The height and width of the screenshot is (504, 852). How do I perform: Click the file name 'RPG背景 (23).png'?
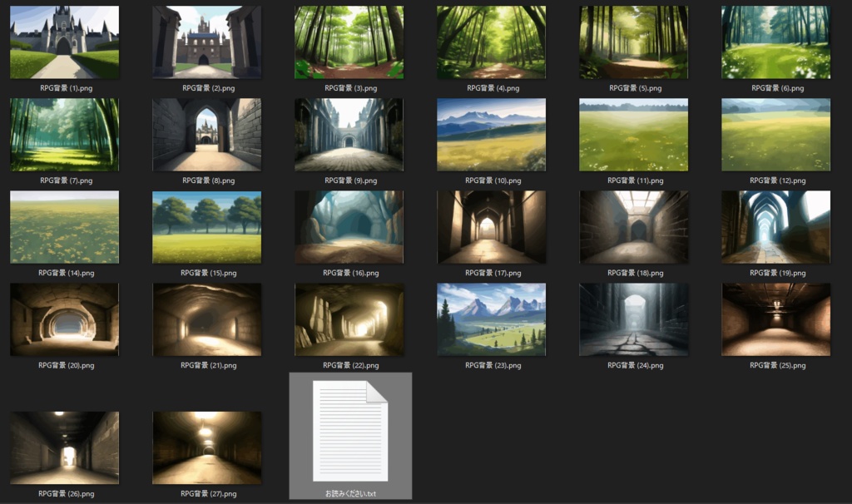point(493,365)
